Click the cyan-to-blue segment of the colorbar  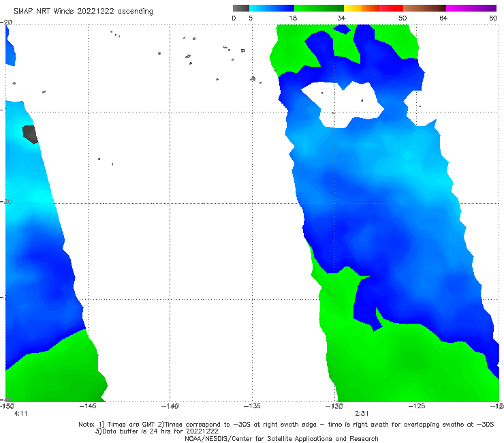pyautogui.click(x=272, y=8)
